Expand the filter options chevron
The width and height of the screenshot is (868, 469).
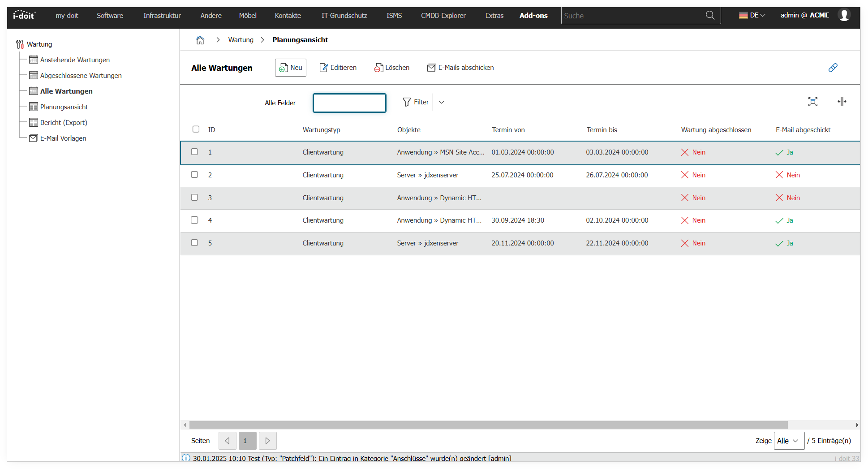click(442, 102)
